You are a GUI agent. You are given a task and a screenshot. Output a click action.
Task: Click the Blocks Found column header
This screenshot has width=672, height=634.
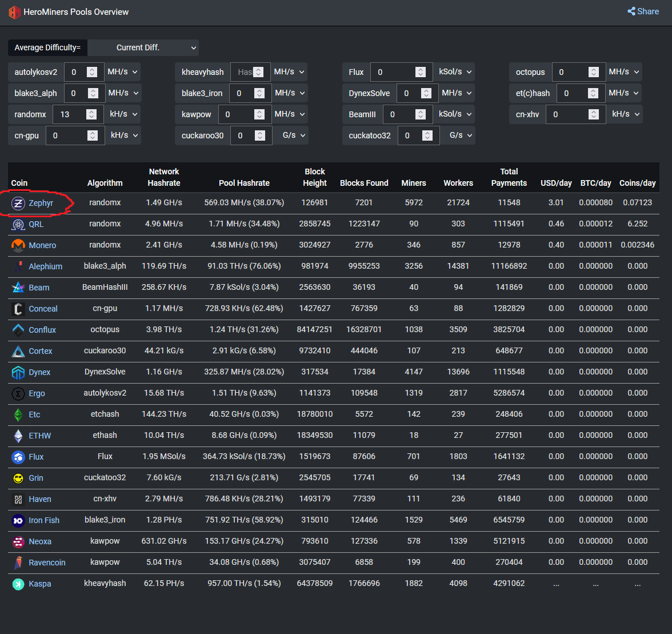coord(365,183)
